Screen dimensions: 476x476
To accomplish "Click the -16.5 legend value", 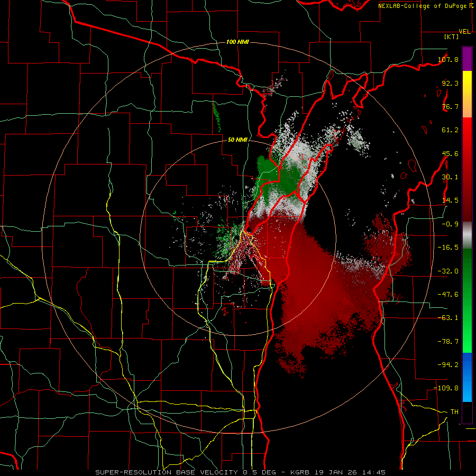I will [x=448, y=248].
